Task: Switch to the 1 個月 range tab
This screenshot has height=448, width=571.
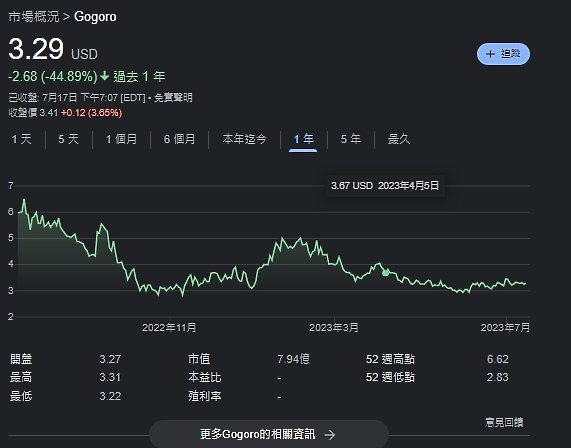Action: (x=121, y=139)
